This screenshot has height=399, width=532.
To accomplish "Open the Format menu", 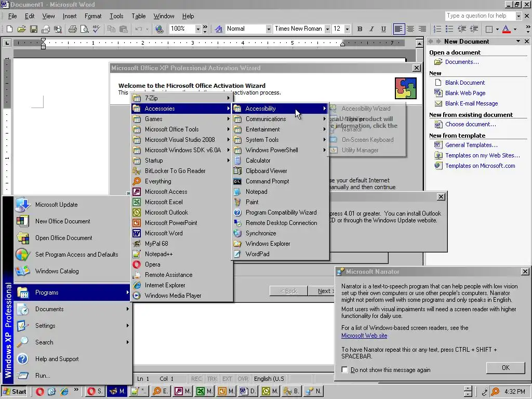I will tap(93, 16).
